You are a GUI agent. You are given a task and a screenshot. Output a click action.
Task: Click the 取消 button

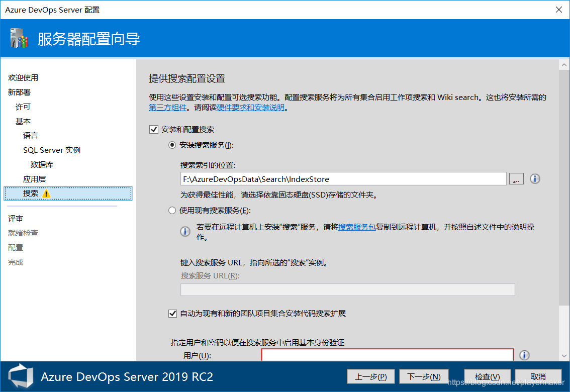[538, 376]
